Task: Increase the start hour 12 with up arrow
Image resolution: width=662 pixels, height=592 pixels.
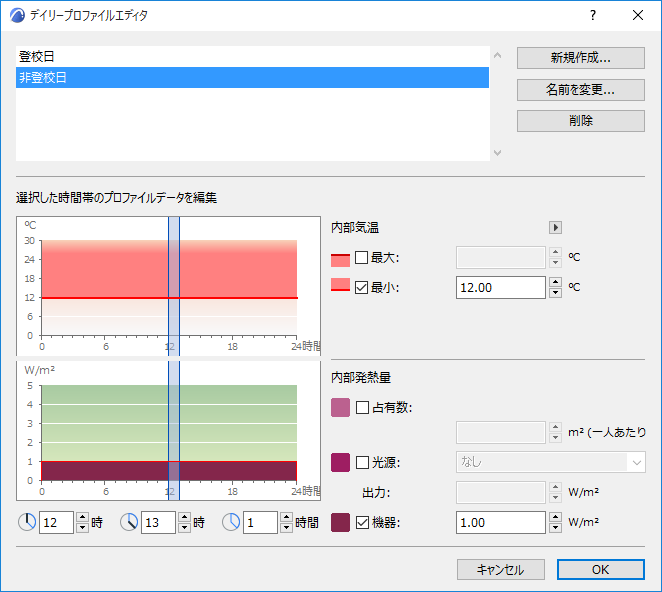Action: click(82, 517)
